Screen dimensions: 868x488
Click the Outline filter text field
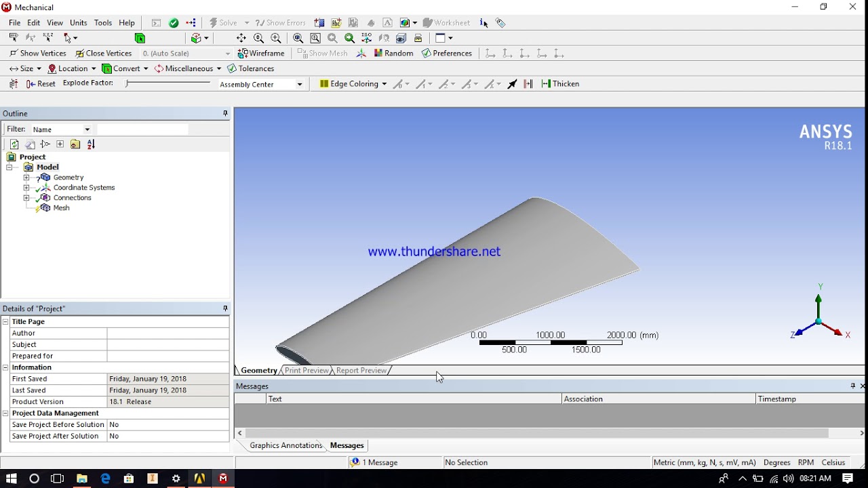point(142,129)
